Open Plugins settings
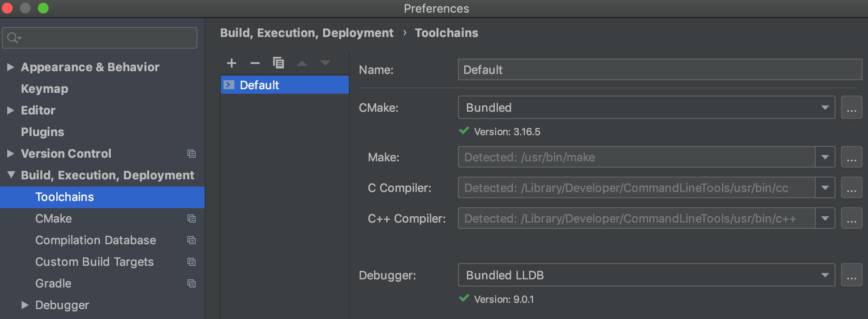 click(x=42, y=132)
